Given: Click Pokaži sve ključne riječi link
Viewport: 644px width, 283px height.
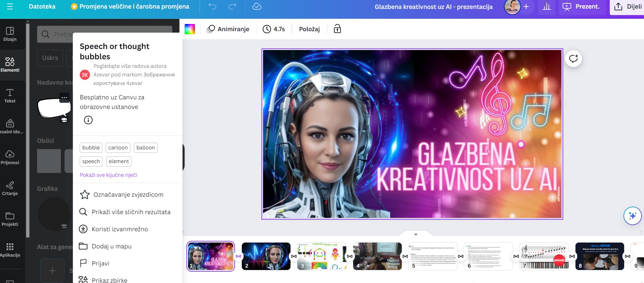Looking at the screenshot, I should pos(108,175).
